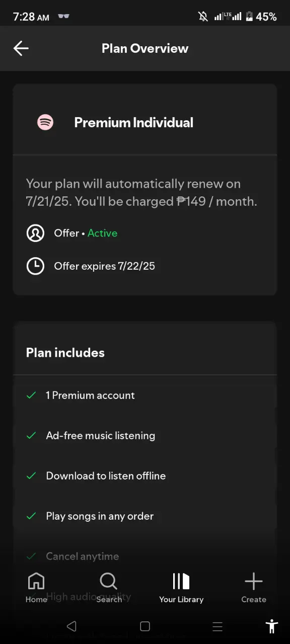
Task: Tap the Create plus icon
Action: pos(254,582)
